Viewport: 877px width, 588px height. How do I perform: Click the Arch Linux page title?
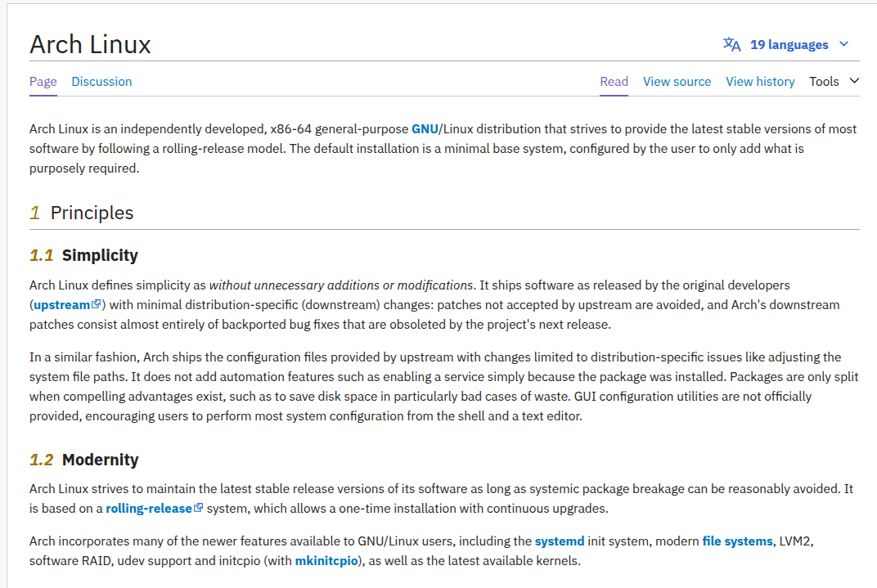click(x=90, y=44)
